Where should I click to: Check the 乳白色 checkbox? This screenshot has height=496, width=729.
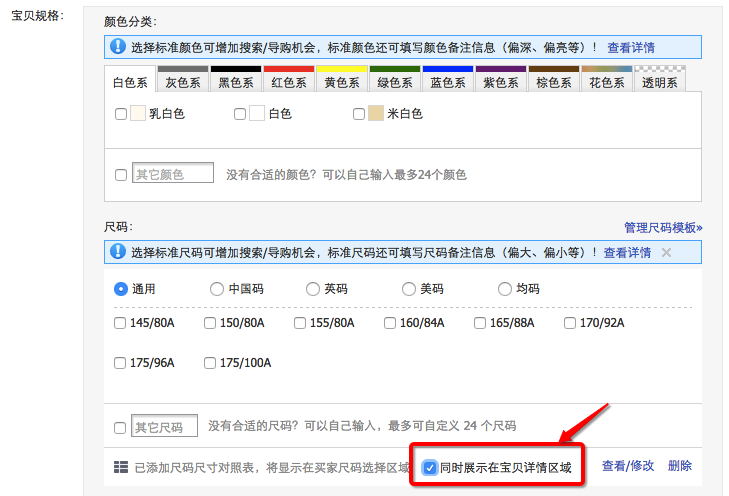point(121,114)
